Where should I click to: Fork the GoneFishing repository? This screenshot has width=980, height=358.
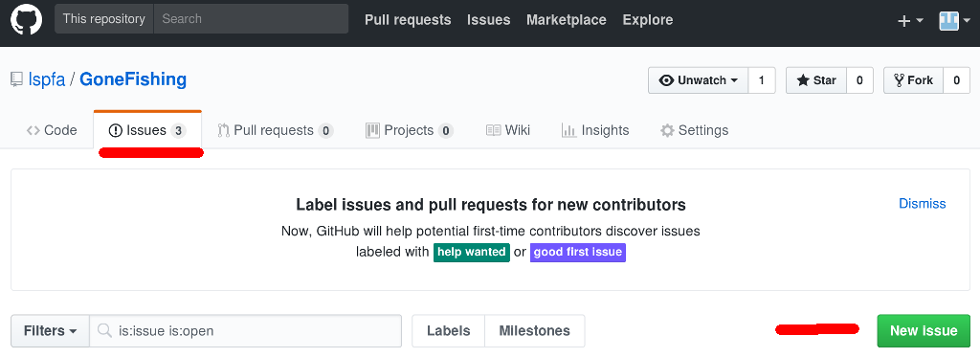coord(913,80)
